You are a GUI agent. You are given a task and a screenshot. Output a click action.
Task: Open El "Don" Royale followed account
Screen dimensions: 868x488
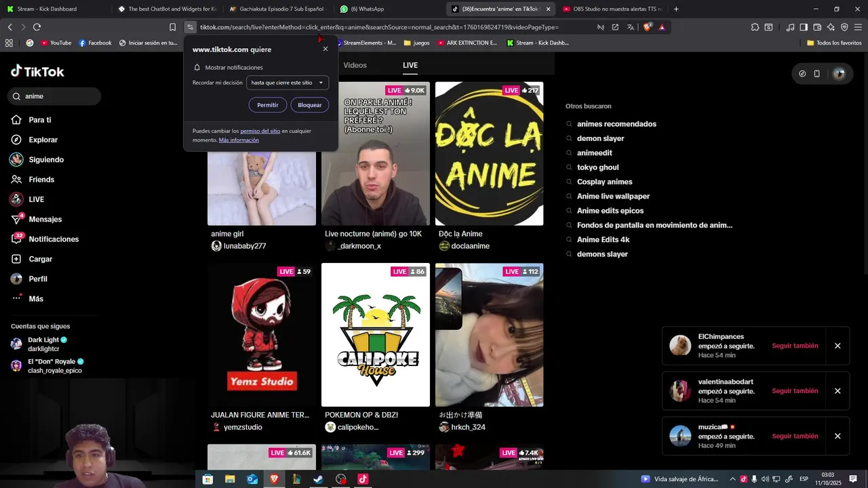click(47, 366)
